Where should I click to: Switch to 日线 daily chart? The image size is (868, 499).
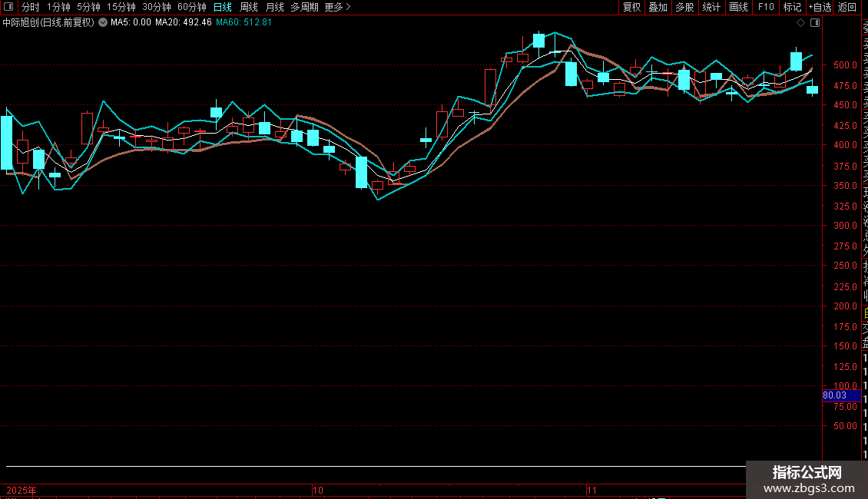(x=223, y=7)
